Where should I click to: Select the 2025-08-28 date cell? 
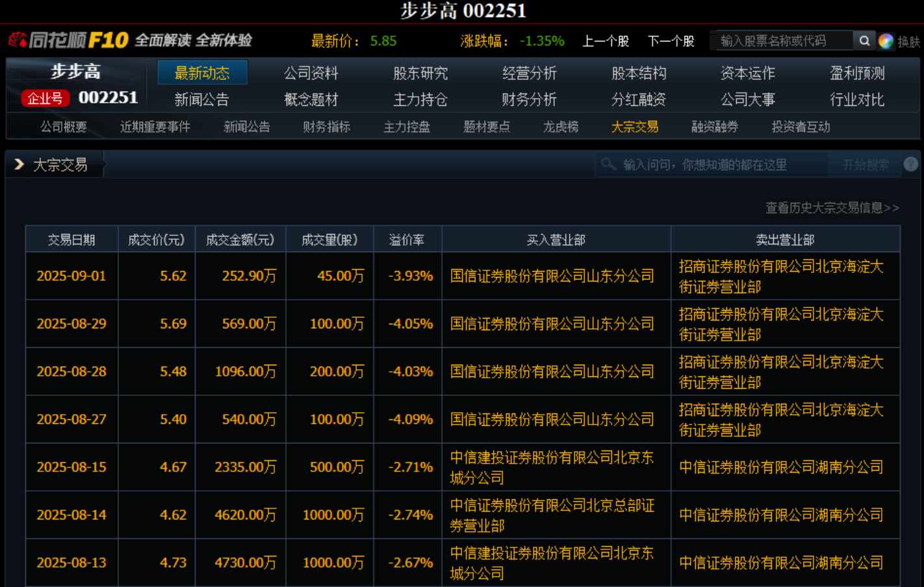(x=71, y=372)
